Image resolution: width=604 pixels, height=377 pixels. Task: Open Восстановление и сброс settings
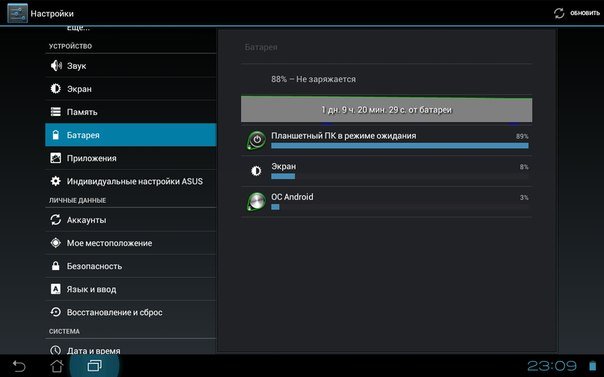[x=131, y=312]
